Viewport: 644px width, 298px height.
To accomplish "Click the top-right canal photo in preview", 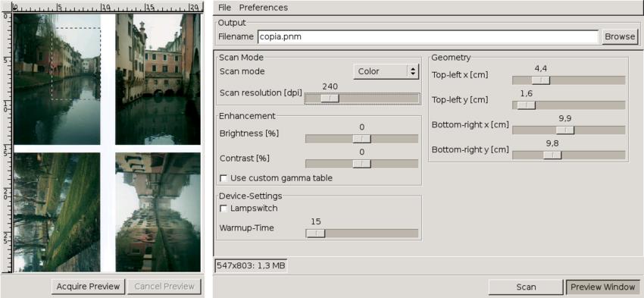I will (158, 80).
